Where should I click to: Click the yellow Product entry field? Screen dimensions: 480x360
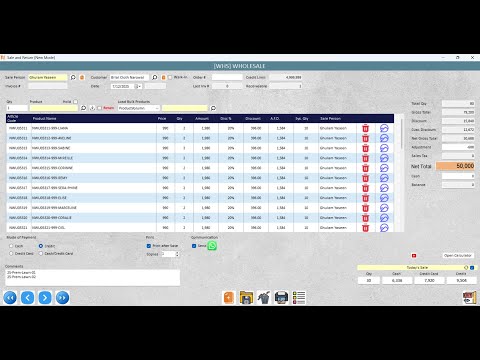point(54,108)
